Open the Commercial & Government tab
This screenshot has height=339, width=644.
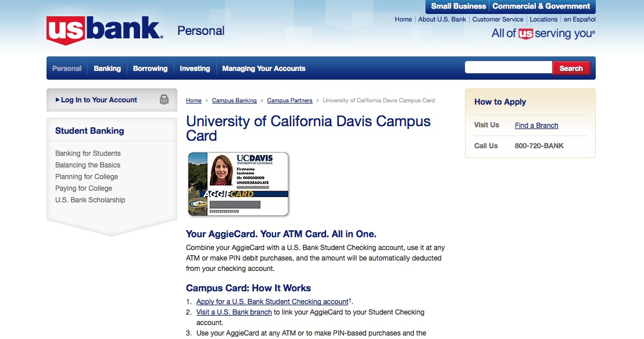pos(541,6)
